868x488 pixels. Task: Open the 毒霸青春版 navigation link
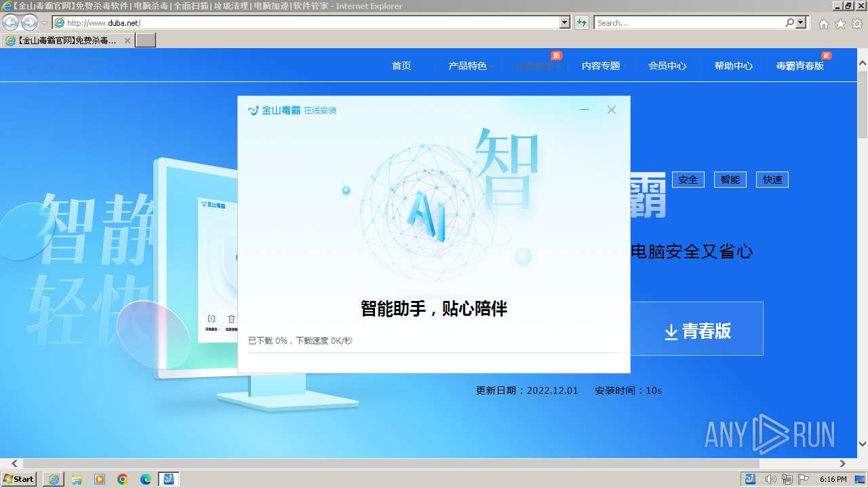click(x=800, y=66)
